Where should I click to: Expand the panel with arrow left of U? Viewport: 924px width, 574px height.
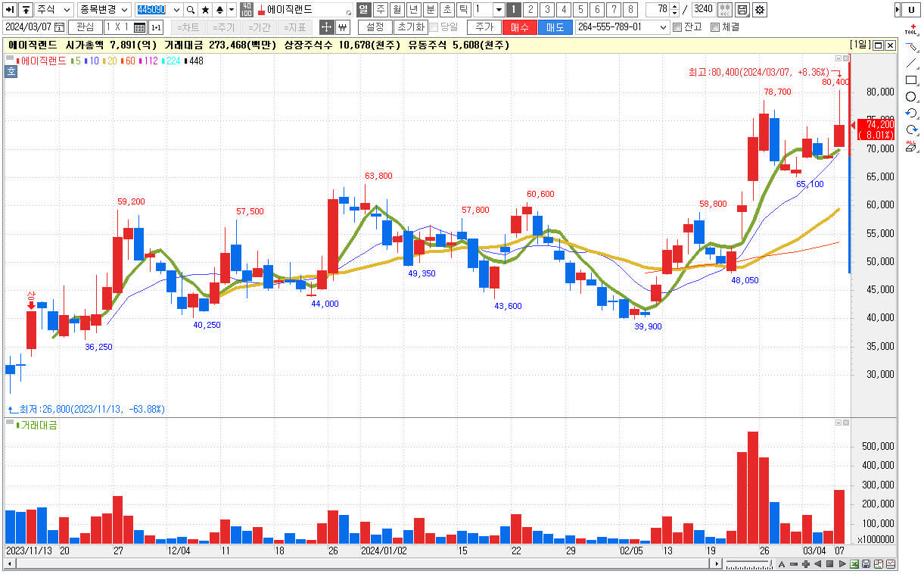898,10
